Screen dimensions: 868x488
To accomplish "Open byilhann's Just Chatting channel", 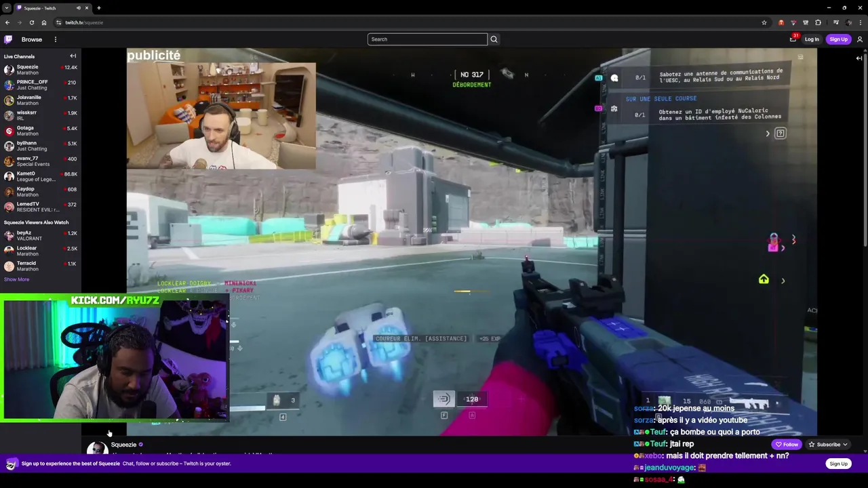I will point(41,146).
